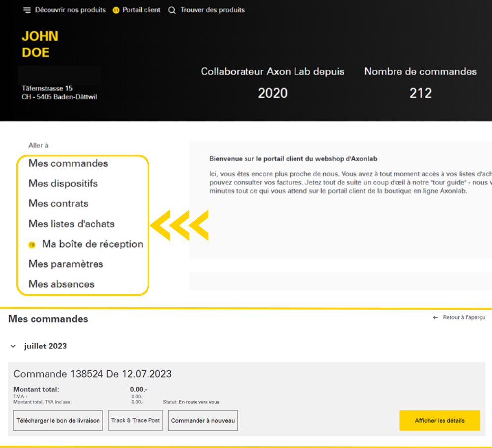This screenshot has width=492, height=448.
Task: Click status text En route vers vous
Action: tap(199, 402)
